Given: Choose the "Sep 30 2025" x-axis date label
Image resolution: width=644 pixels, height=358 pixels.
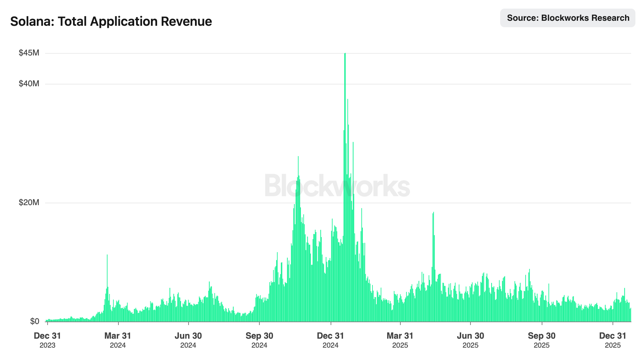Looking at the screenshot, I should click(x=542, y=340).
